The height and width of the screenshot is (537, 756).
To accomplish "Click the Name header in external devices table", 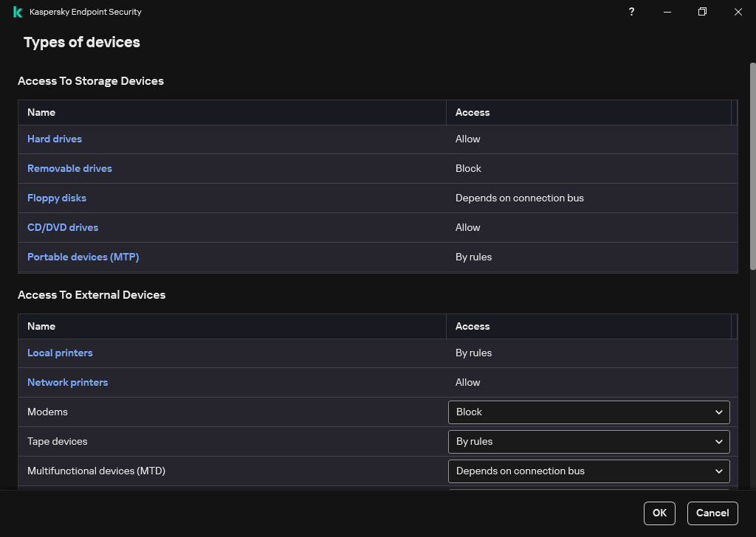I will point(41,326).
